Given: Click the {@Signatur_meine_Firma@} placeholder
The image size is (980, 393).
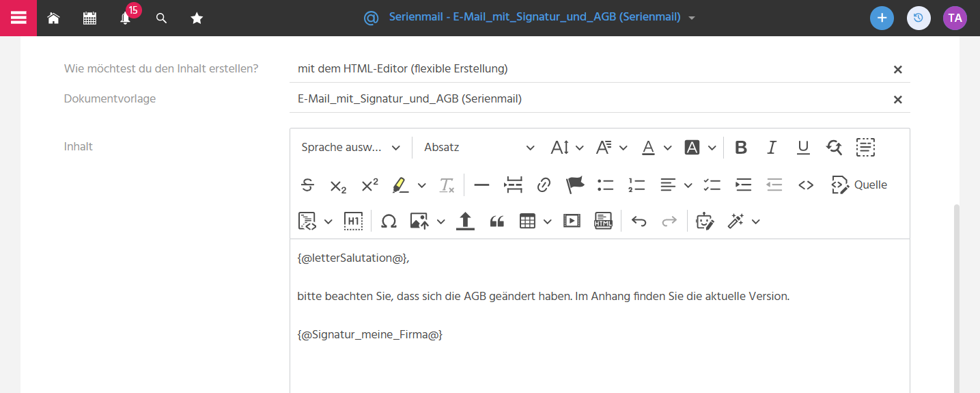Looking at the screenshot, I should pos(369,335).
